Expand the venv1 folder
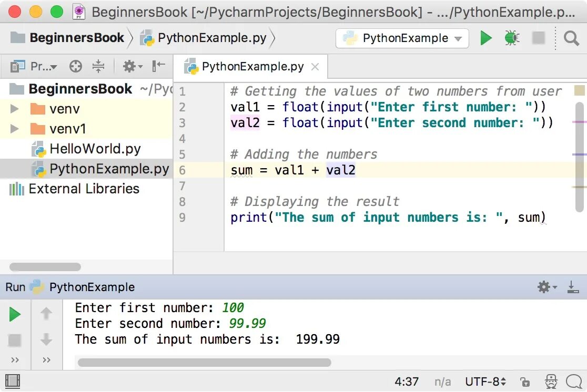Viewport: 587px width, 392px height. point(14,129)
